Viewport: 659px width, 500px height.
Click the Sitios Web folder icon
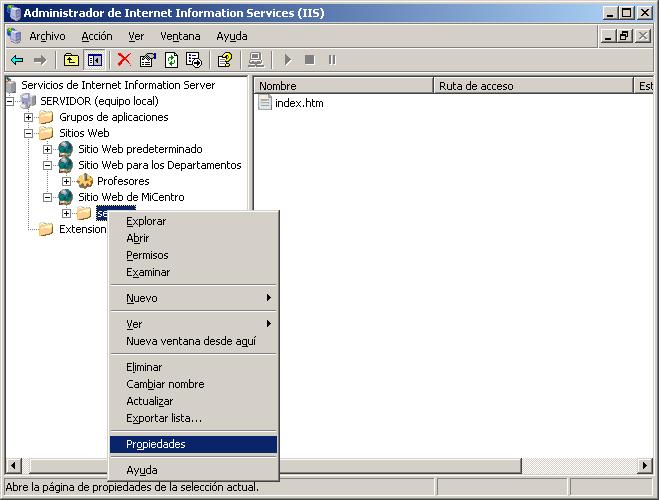click(46, 133)
